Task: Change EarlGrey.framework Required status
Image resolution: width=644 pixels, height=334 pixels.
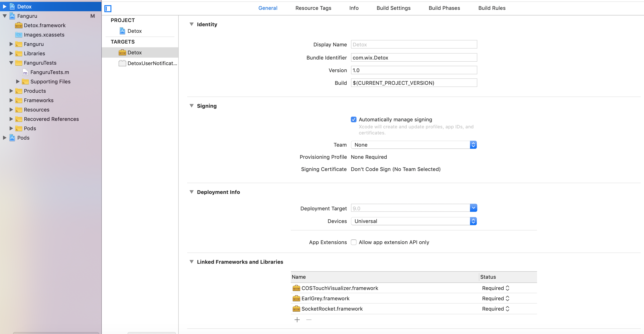Action: click(496, 298)
